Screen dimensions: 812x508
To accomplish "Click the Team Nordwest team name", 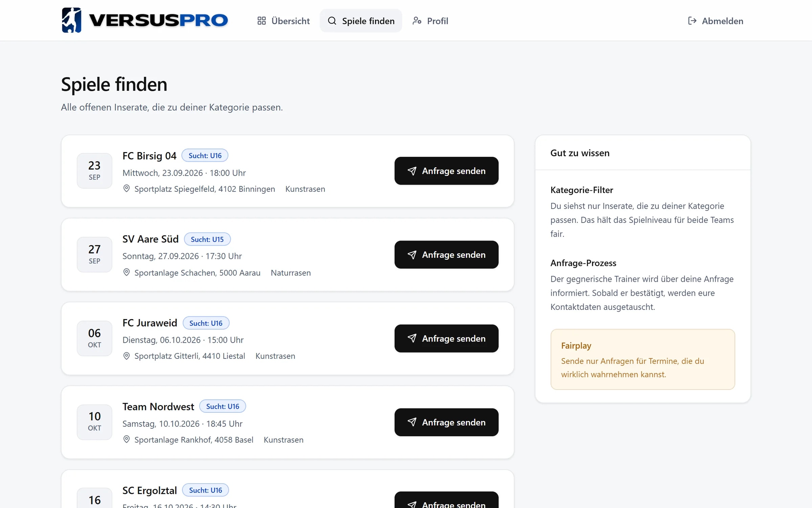I will [158, 406].
